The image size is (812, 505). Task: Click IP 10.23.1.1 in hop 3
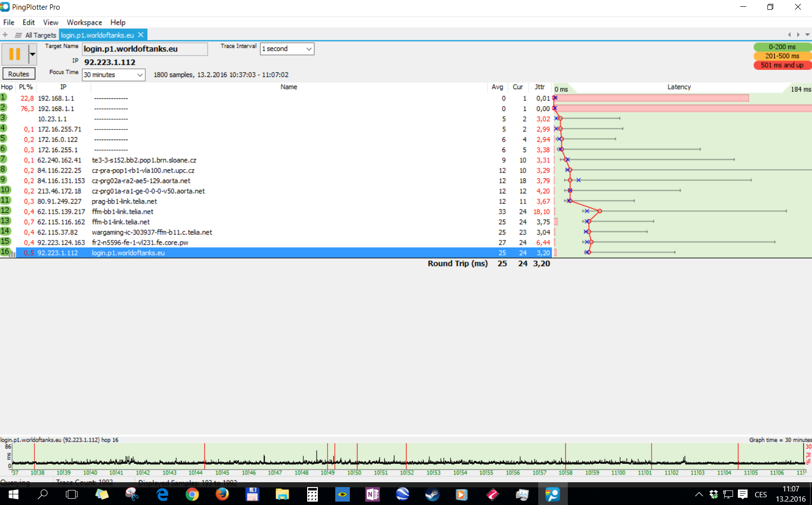point(52,119)
